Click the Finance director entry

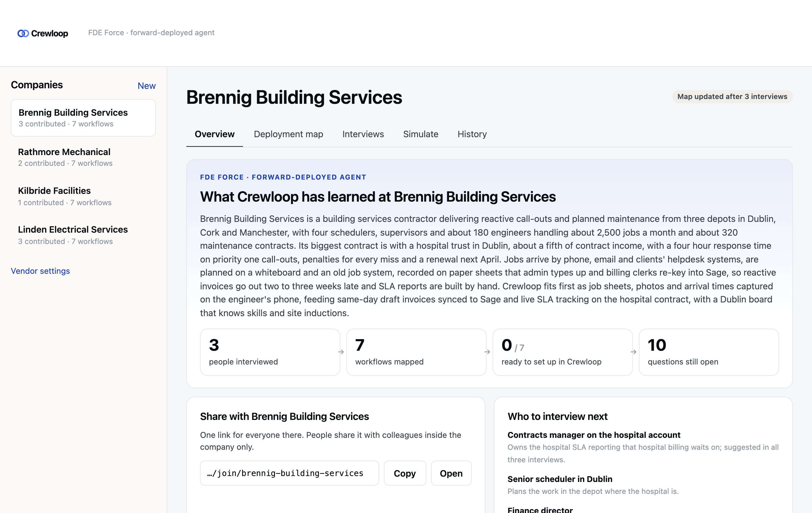click(x=540, y=510)
